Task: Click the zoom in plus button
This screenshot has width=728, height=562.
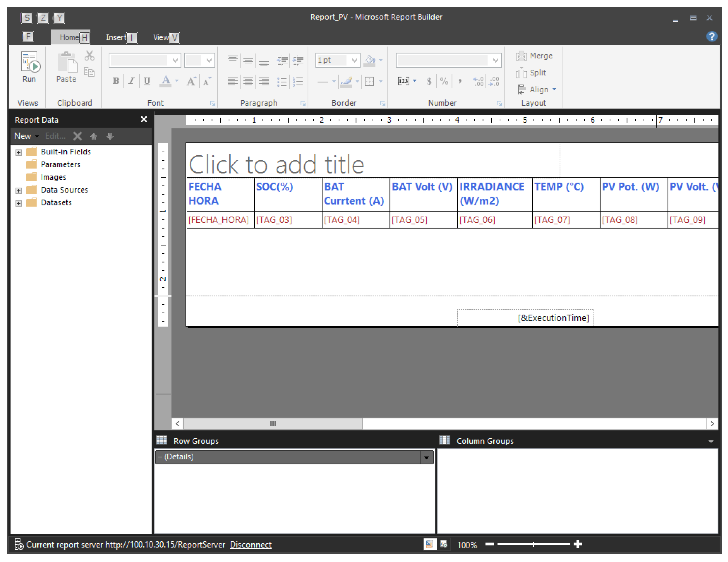Action: pyautogui.click(x=578, y=544)
